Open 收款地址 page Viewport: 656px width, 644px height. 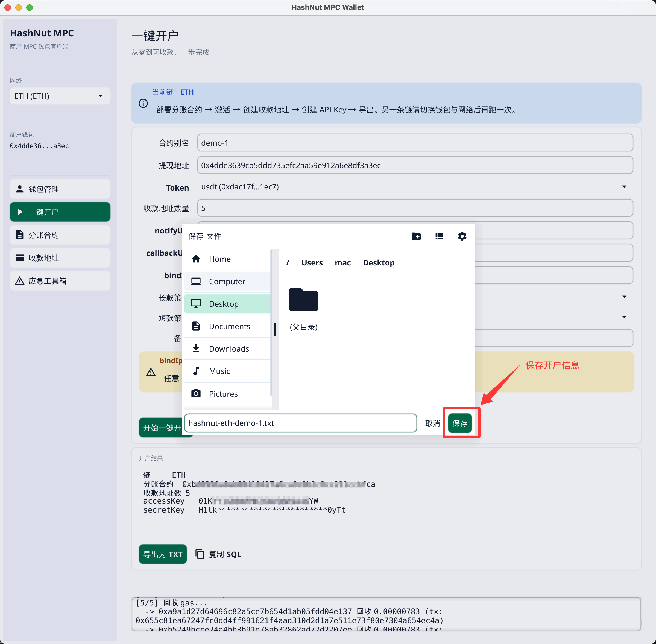pyautogui.click(x=60, y=258)
